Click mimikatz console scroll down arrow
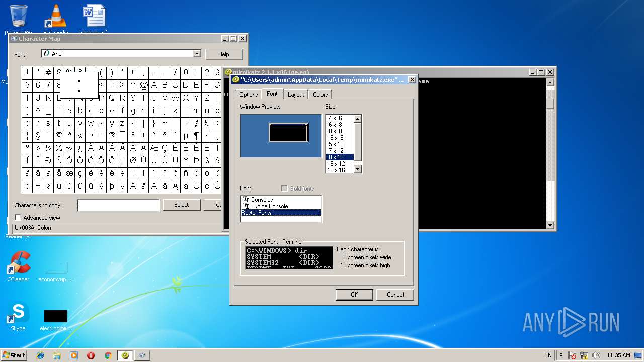The image size is (644, 362). click(x=550, y=225)
